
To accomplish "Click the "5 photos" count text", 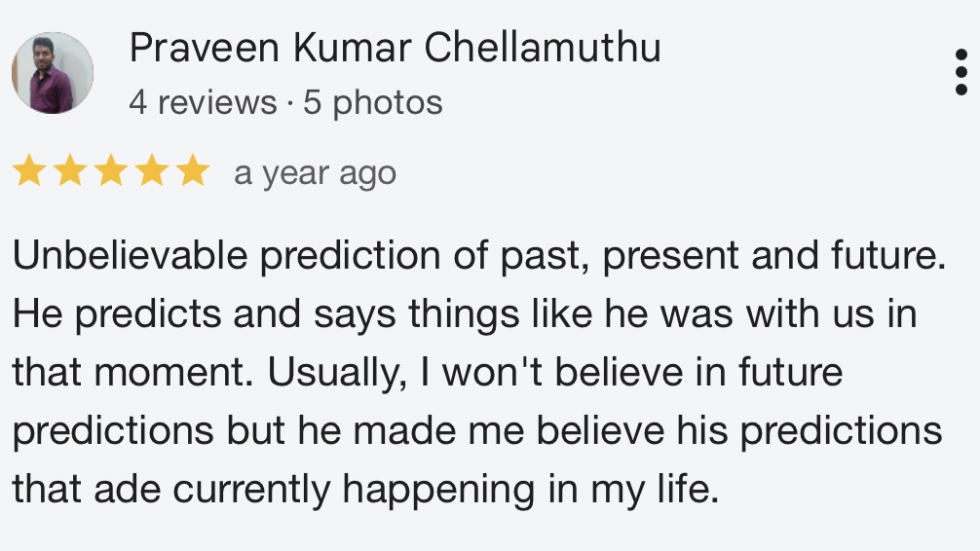I will pos(373,102).
